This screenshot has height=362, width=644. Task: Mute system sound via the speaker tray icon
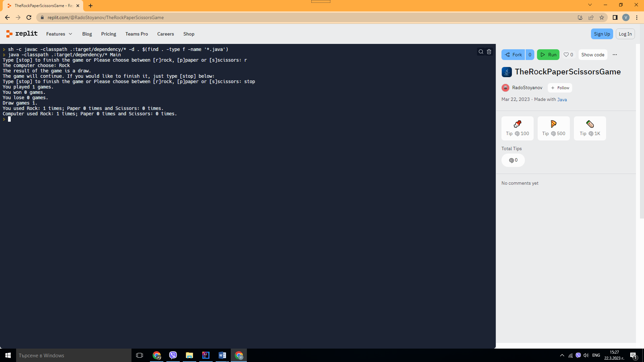coord(586,355)
